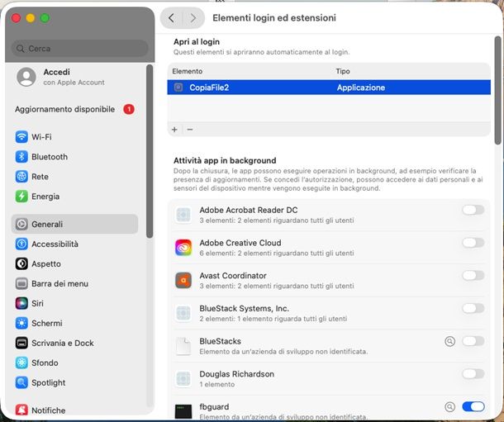Select the Schermi brightness icon
The height and width of the screenshot is (422, 504).
pos(21,323)
